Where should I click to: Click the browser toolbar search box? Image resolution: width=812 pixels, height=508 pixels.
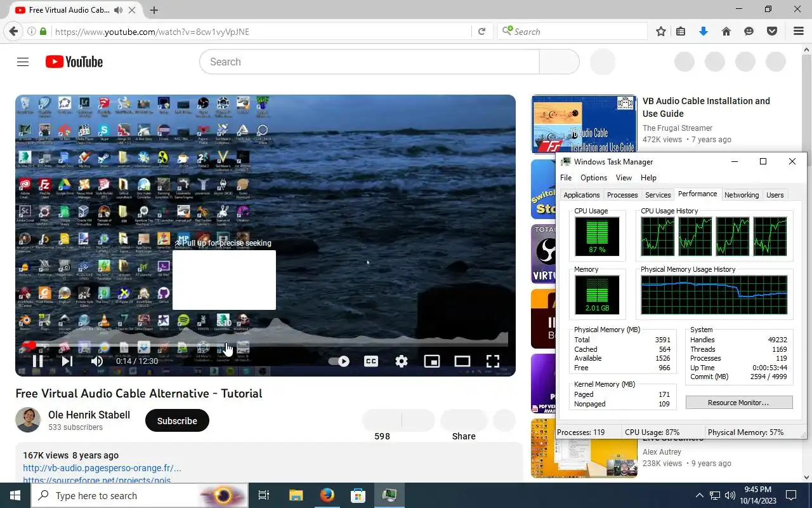[573, 32]
